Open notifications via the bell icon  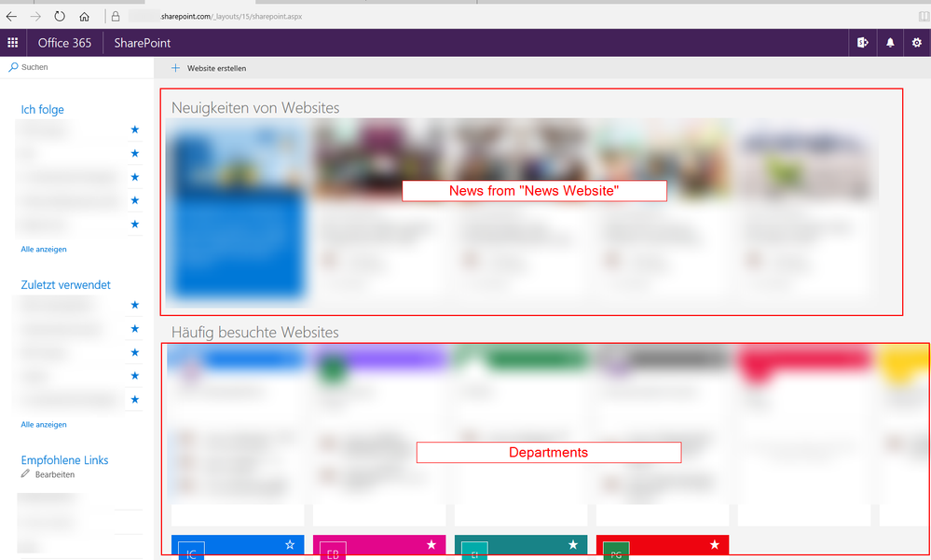[x=889, y=42]
